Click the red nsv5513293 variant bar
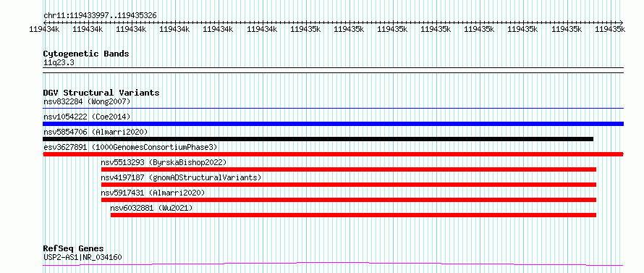The width and height of the screenshot is (644, 273). coord(349,169)
